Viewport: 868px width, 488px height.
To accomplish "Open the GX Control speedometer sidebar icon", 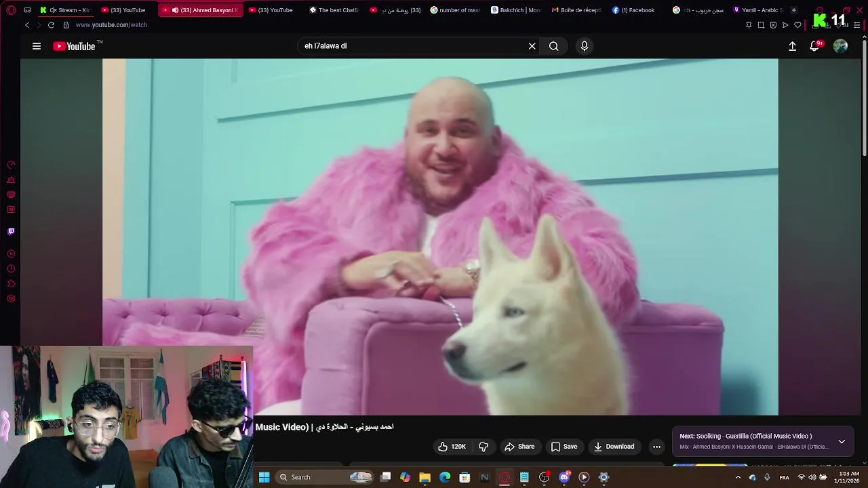I will coord(11,165).
